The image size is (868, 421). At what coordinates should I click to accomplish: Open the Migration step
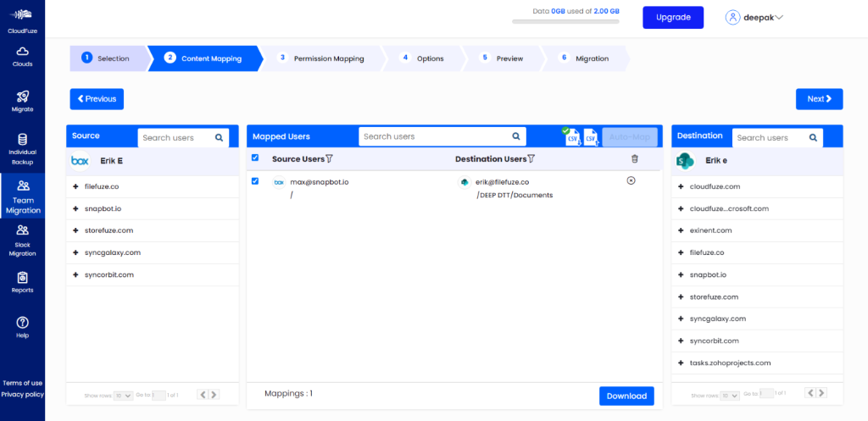[x=585, y=58]
